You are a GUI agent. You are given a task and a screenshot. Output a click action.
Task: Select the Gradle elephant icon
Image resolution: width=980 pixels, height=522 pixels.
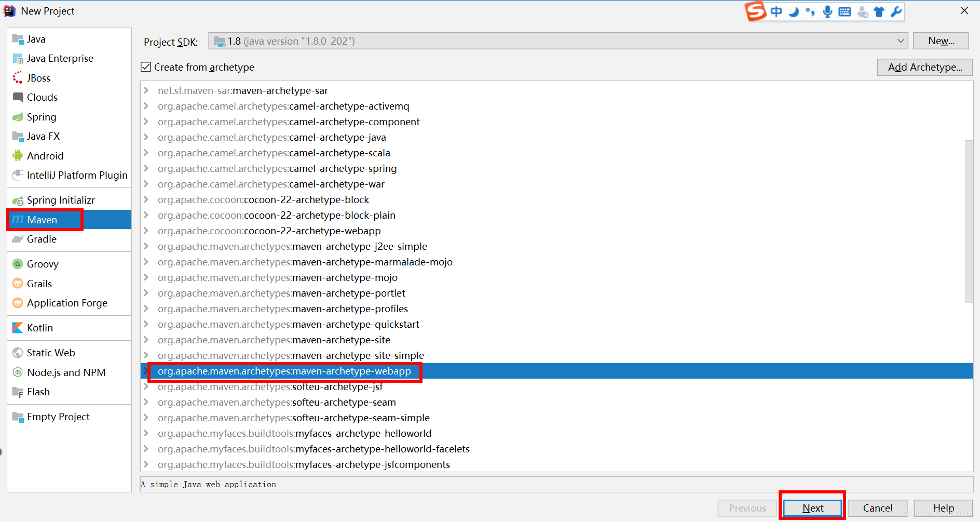[18, 239]
